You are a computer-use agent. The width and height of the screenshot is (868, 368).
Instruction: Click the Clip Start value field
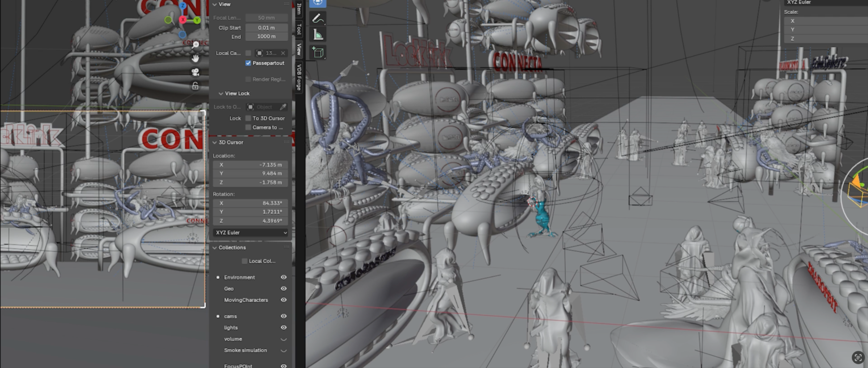point(266,28)
